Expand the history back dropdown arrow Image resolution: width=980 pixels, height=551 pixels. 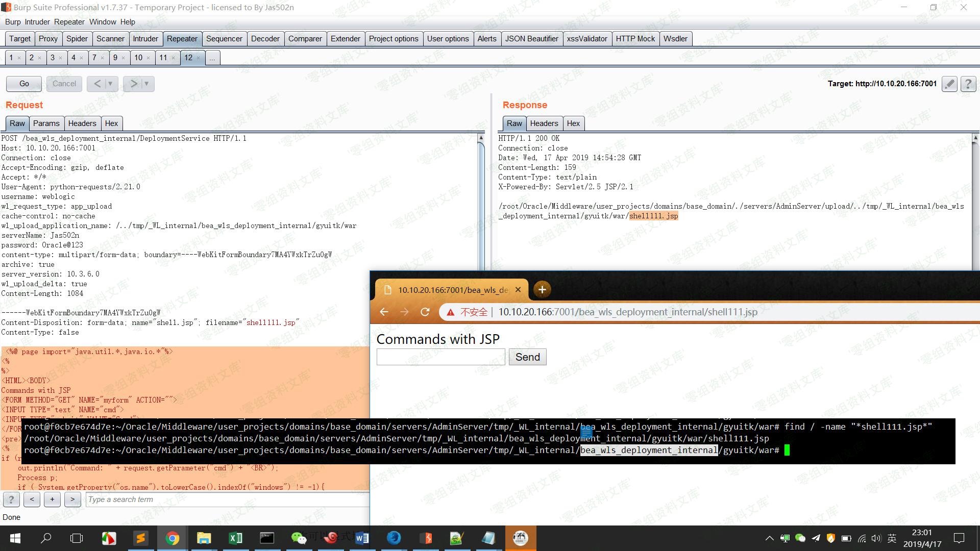[x=110, y=84]
